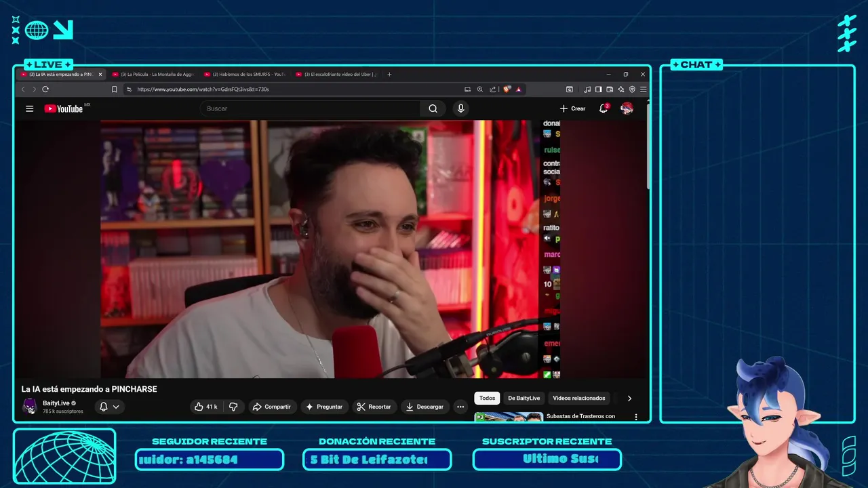Click the zoom magnifier icon in address bar

[x=480, y=89]
